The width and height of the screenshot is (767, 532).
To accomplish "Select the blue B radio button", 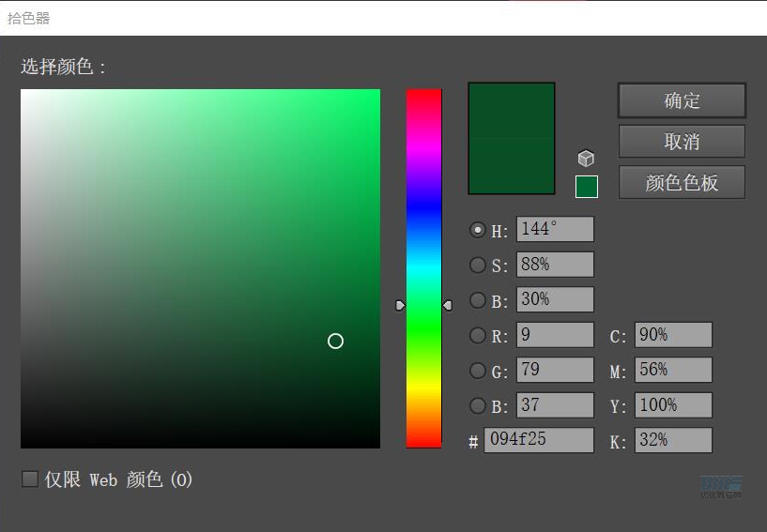I will click(478, 406).
